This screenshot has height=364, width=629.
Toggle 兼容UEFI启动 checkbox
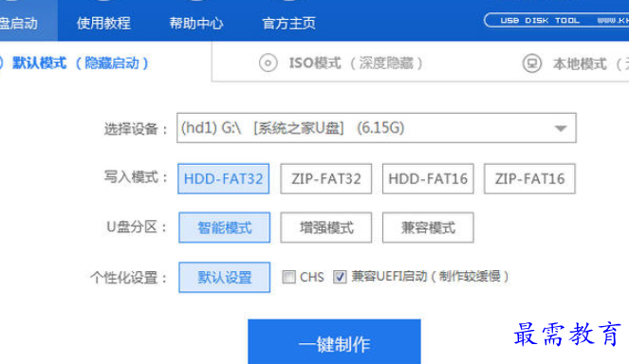click(340, 277)
